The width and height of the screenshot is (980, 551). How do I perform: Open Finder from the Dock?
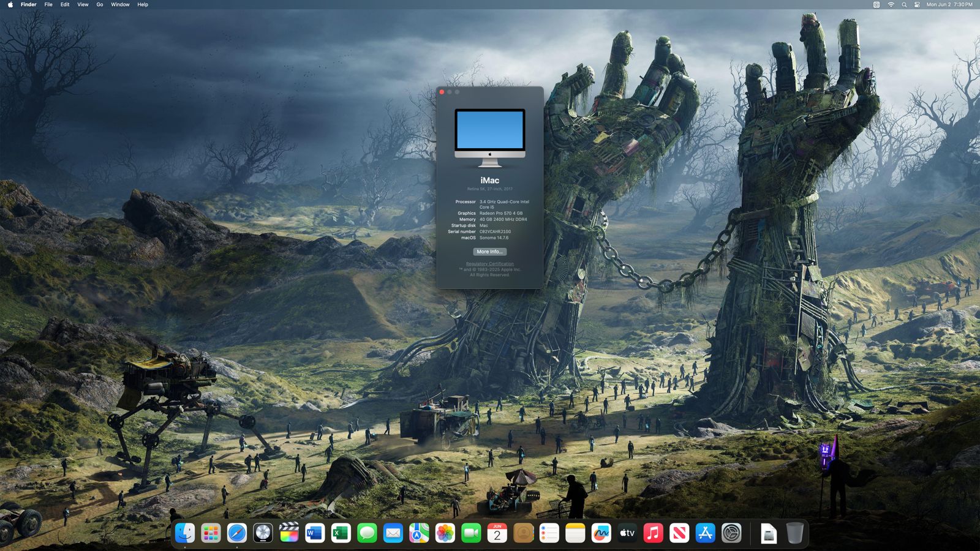(x=185, y=533)
